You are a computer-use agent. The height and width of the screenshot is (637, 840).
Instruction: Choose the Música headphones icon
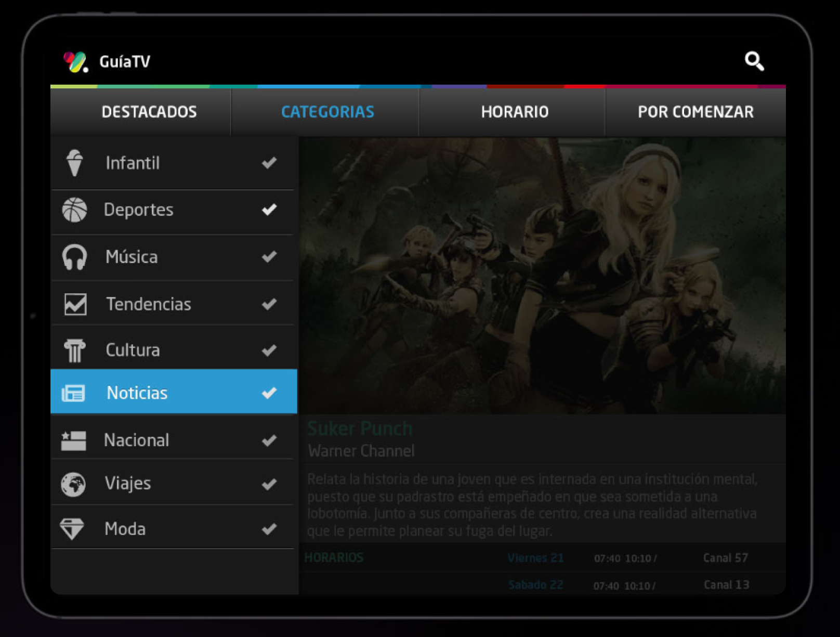tap(74, 257)
